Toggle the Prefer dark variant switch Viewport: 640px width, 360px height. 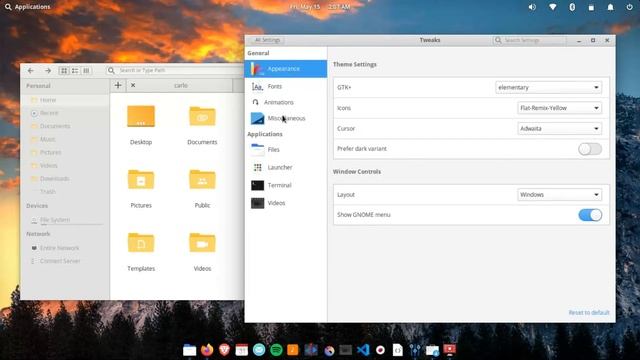pos(590,149)
